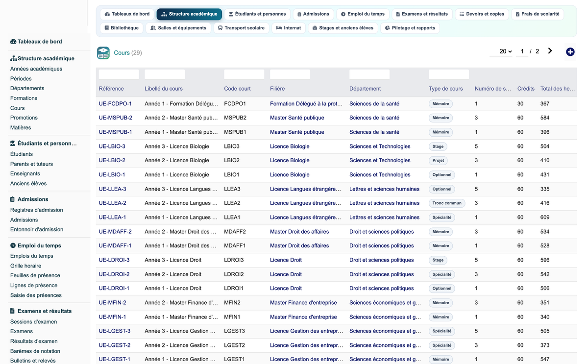
Task: Click the Tronc commun badge in row UE-LLEA-2
Action: (447, 203)
